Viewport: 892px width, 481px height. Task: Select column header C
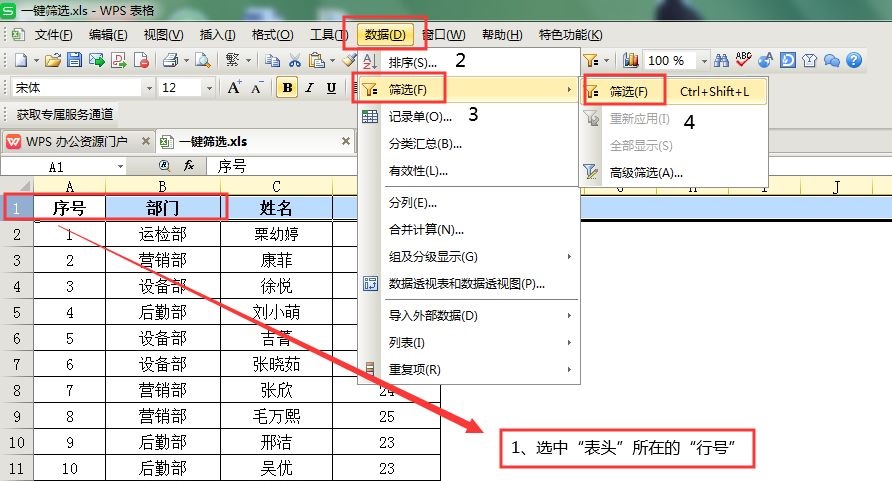pos(276,186)
